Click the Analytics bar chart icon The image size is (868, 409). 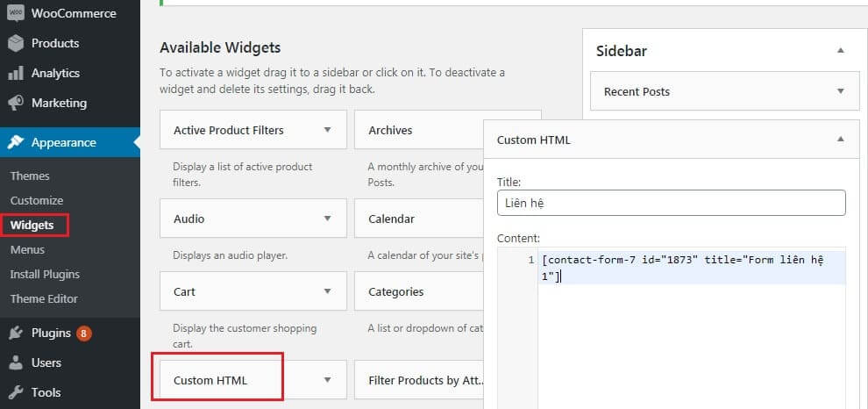(15, 73)
